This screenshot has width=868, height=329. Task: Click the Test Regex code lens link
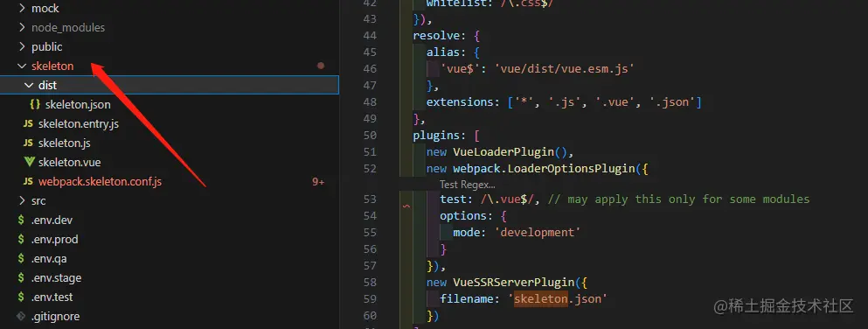(x=467, y=185)
